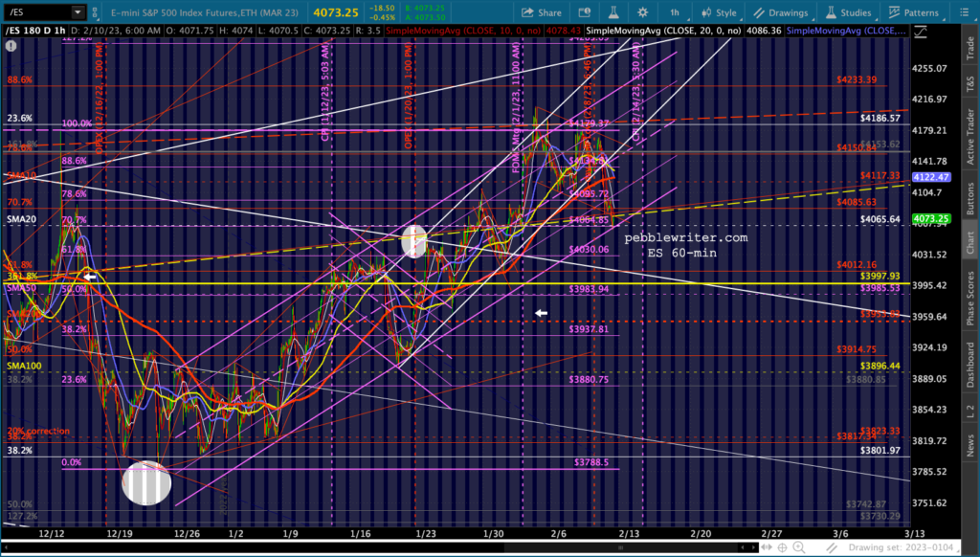The width and height of the screenshot is (980, 557).
Task: Open the list menu icon in top-right corner
Action: click(965, 12)
